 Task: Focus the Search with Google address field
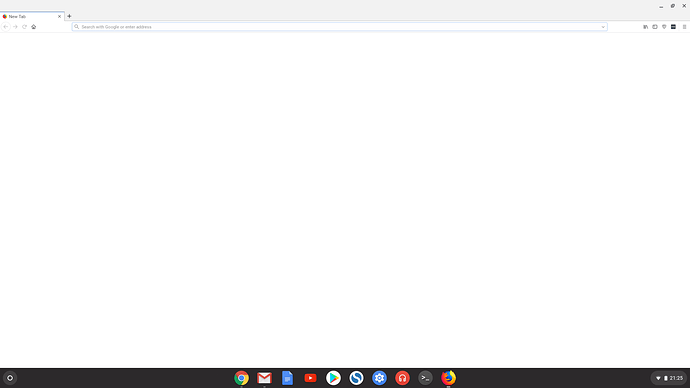(339, 27)
